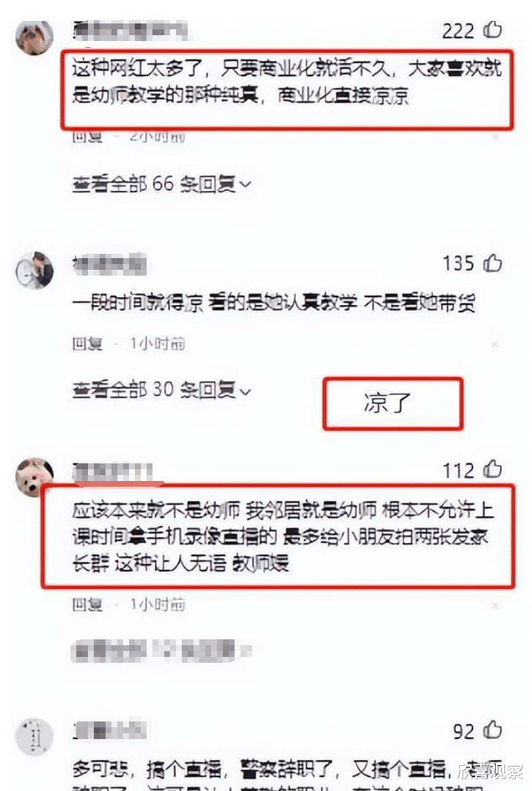This screenshot has height=791, width=532.
Task: Like the comment with 222 likes
Action: pos(493,30)
